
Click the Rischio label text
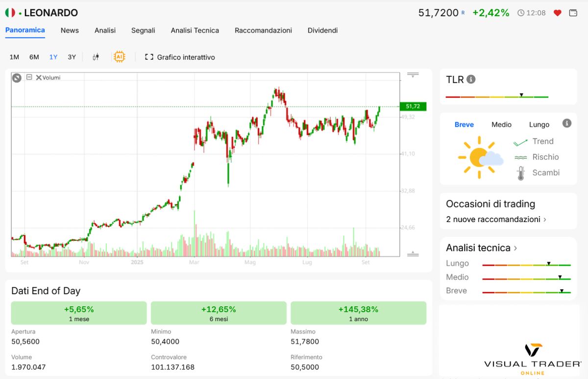point(545,157)
